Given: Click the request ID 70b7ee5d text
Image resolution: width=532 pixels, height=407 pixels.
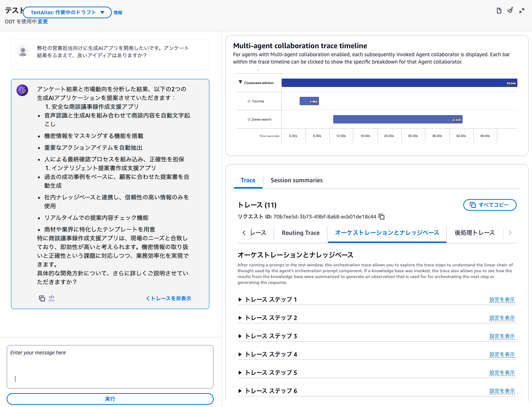Looking at the screenshot, I should point(325,217).
